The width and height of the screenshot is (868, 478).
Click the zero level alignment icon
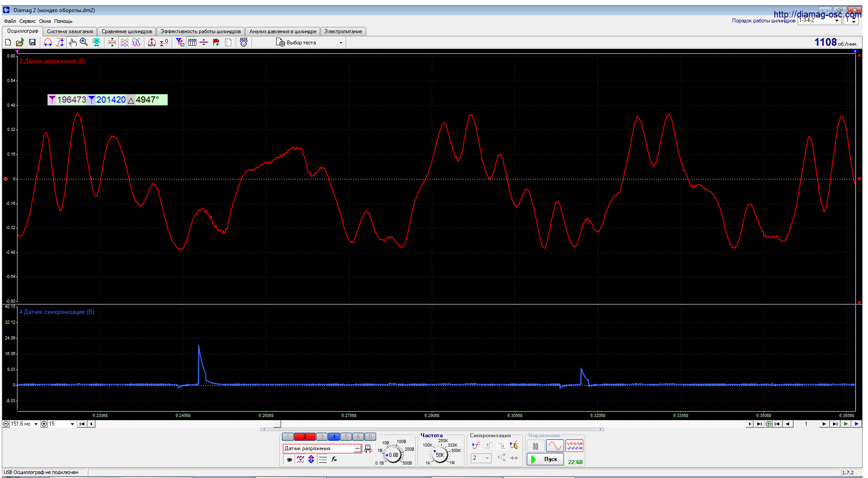164,42
